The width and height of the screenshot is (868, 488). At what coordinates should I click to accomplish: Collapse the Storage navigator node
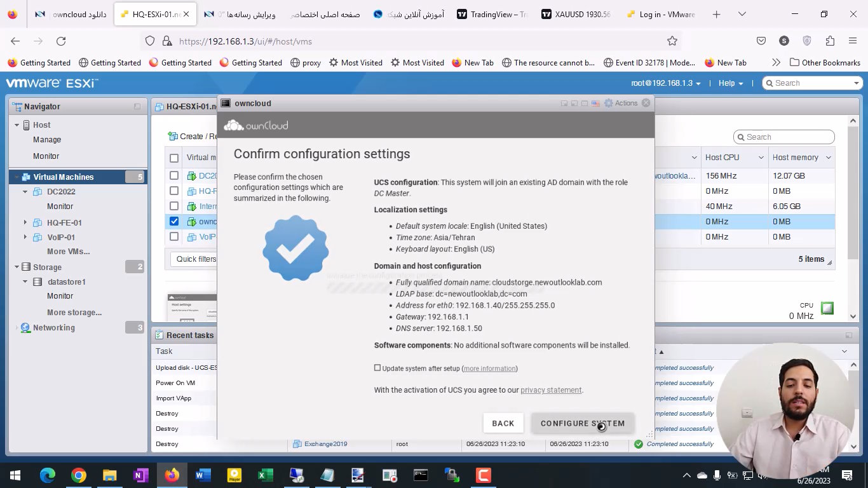coord(17,268)
